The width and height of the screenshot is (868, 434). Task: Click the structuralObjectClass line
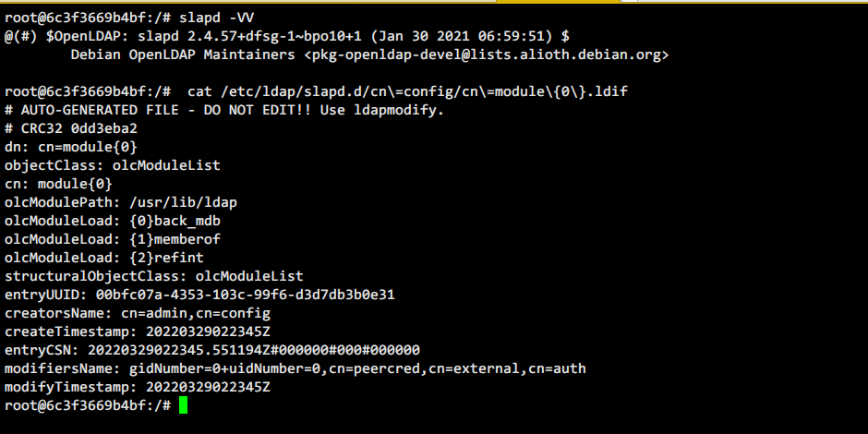click(154, 276)
